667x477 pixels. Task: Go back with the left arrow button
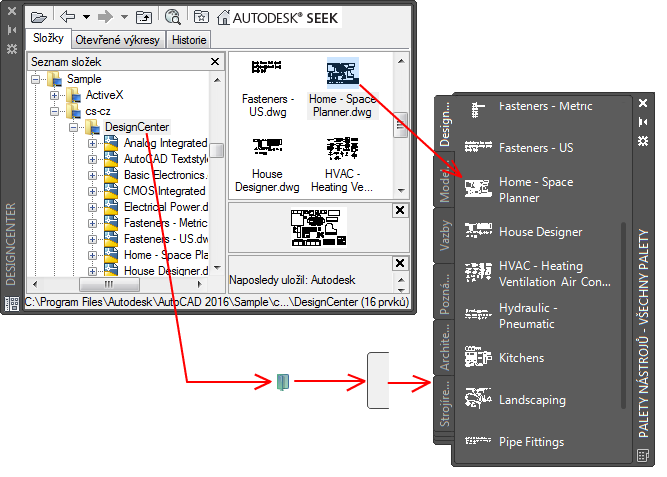[68, 17]
